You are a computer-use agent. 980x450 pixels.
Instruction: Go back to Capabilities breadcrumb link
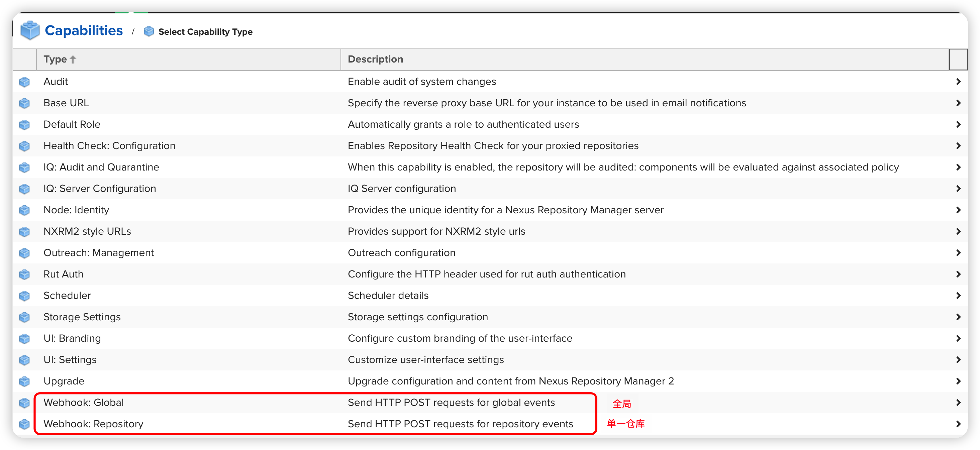(84, 30)
